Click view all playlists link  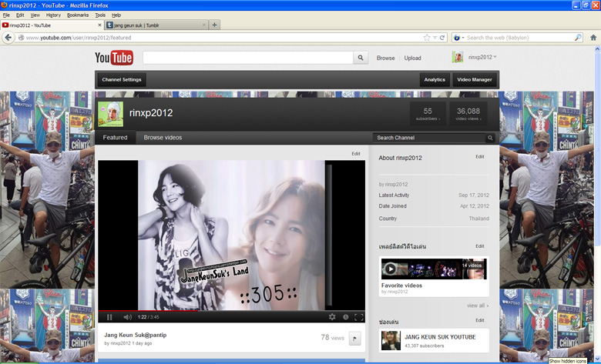pos(478,306)
